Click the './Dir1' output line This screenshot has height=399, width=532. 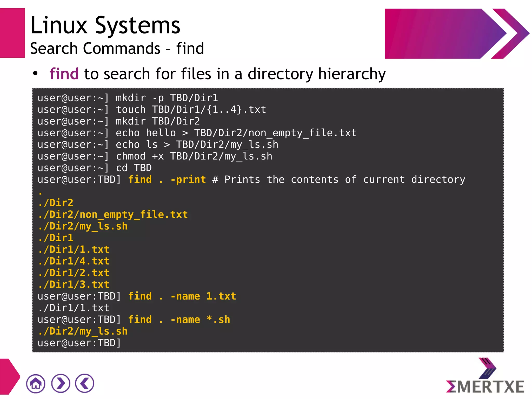pyautogui.click(x=56, y=238)
